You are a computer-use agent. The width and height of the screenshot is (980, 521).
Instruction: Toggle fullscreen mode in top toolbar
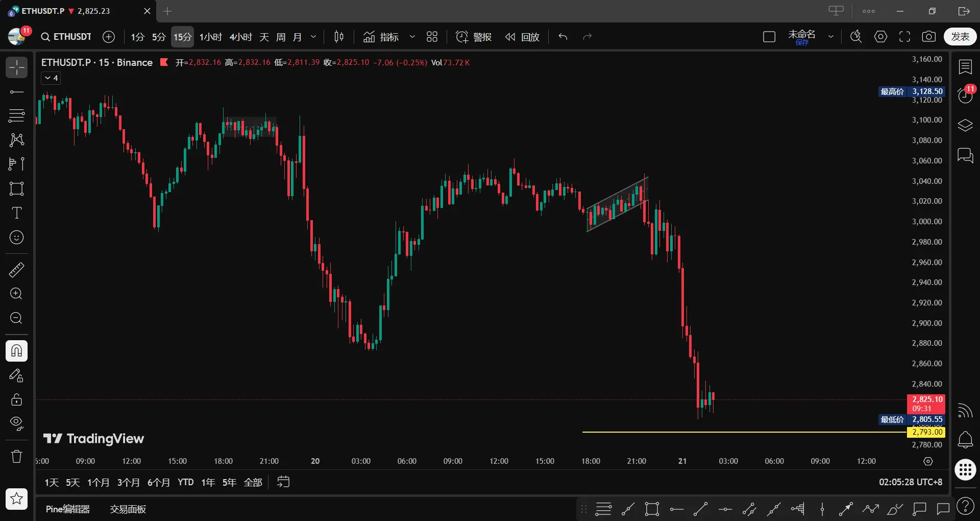pyautogui.click(x=904, y=37)
